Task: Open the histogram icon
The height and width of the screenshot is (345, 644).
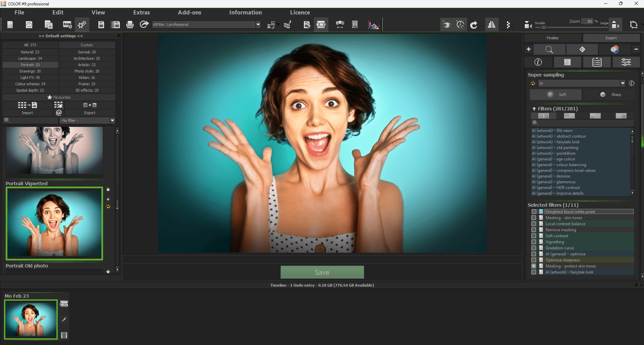Action: tap(373, 24)
